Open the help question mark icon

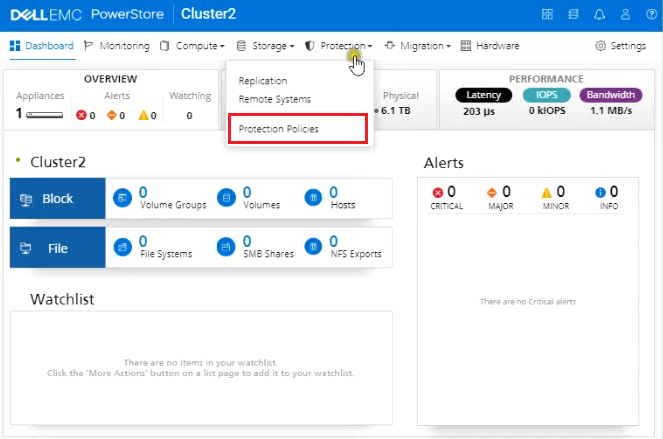(649, 14)
